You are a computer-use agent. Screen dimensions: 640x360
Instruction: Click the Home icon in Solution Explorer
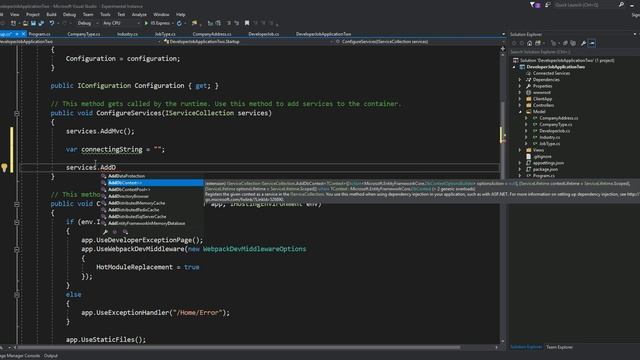[x=529, y=43]
